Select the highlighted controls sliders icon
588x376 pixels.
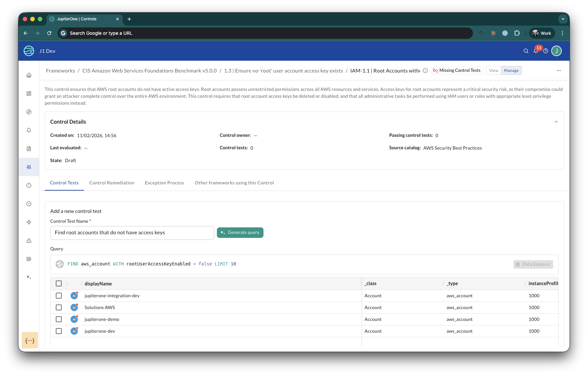click(x=29, y=167)
